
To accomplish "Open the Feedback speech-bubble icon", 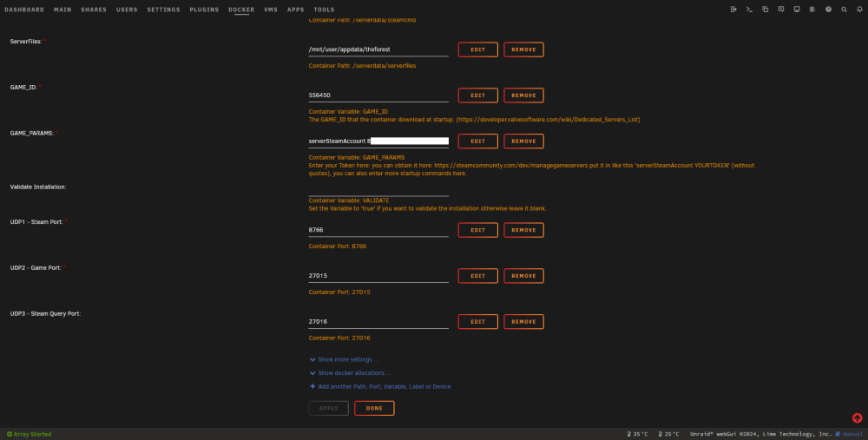I will [781, 10].
